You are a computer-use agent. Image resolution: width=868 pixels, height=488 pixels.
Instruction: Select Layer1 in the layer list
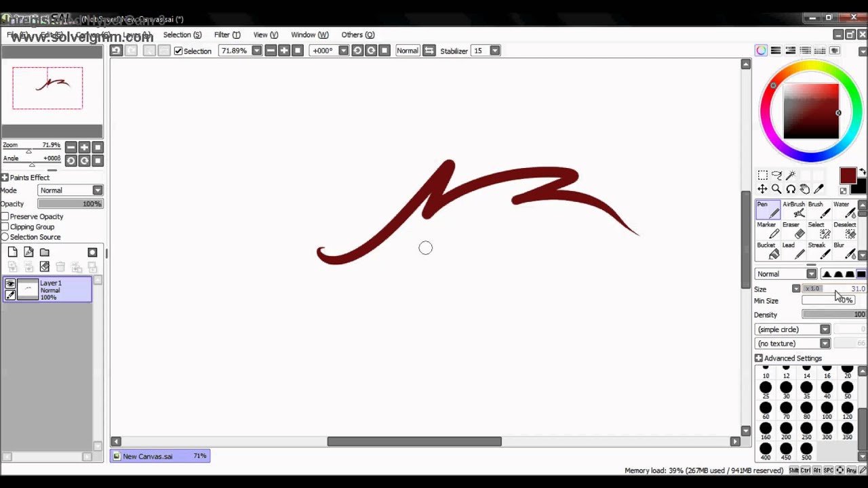point(47,289)
